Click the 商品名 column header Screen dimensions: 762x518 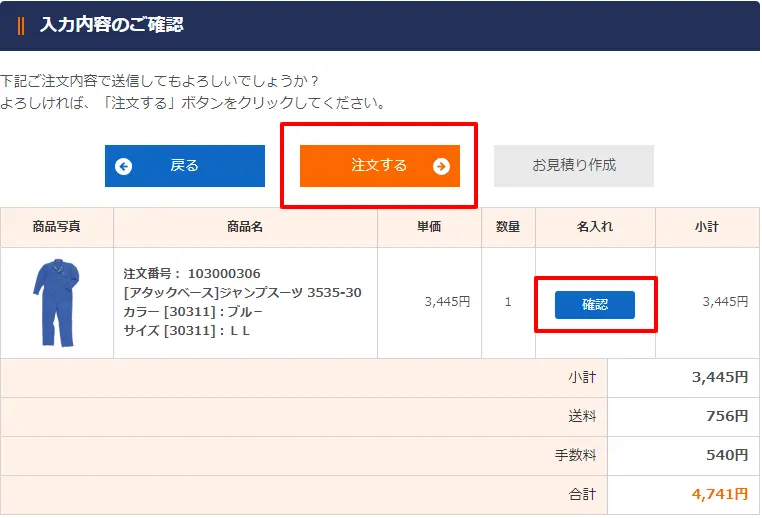pyautogui.click(x=245, y=227)
